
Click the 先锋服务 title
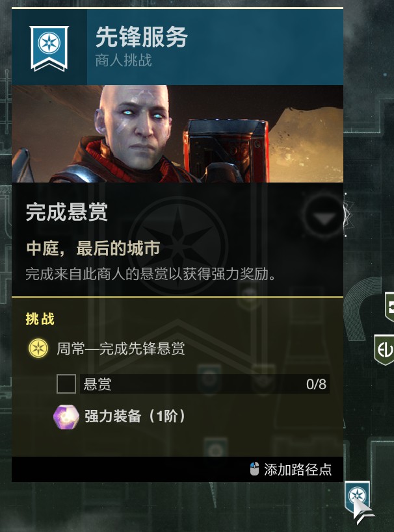click(x=141, y=37)
